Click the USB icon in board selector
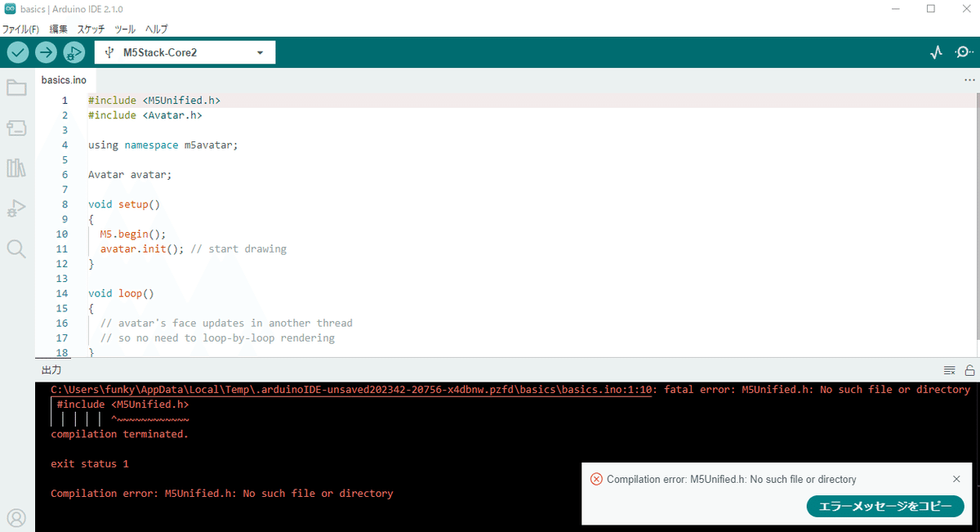This screenshot has height=532, width=980. click(109, 52)
